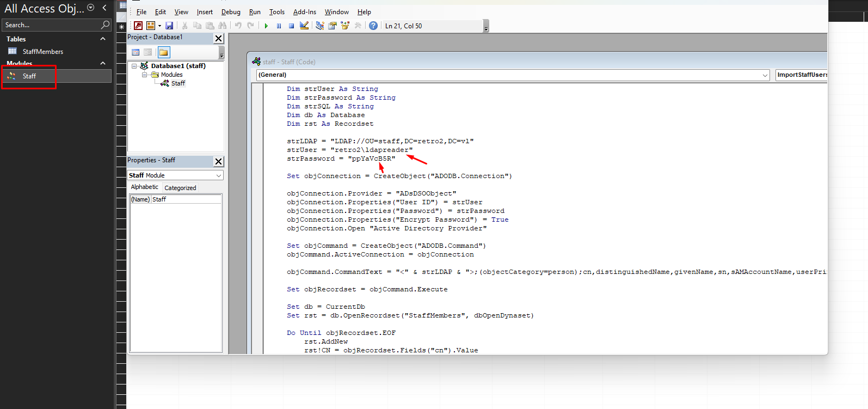
Task: Click the Reset stop icon
Action: (291, 26)
